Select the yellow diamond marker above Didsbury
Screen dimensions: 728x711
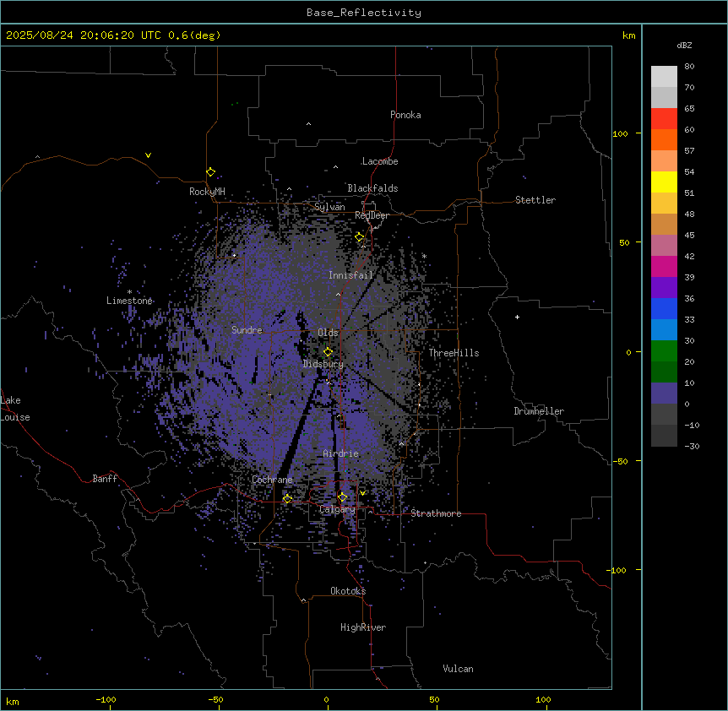click(x=328, y=352)
